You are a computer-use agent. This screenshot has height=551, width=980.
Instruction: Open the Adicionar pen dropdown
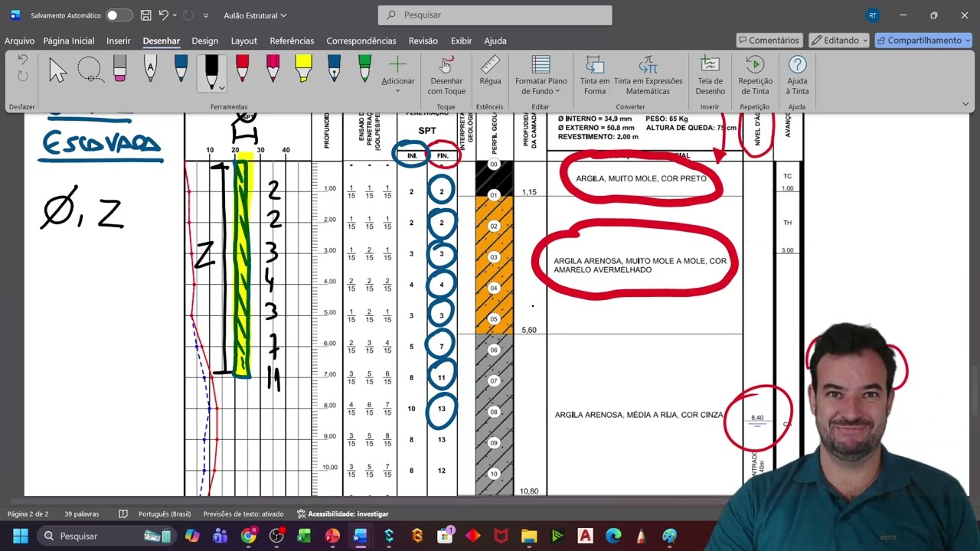398,74
